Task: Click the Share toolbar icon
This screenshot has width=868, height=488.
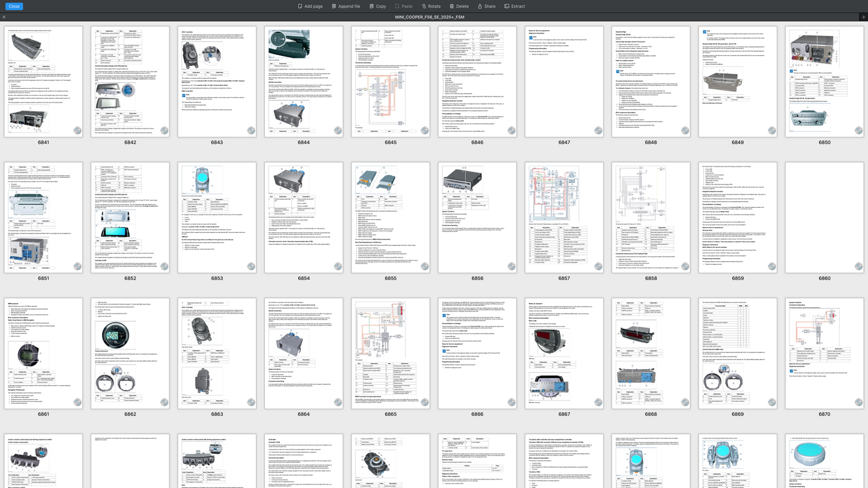Action: (x=480, y=6)
